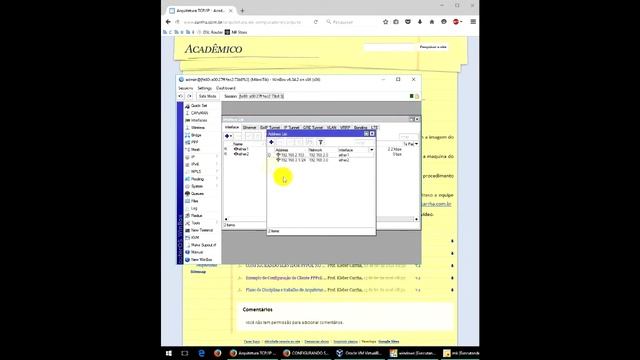640x360 pixels.
Task: Open Plano de Disciplina attachment link
Action: pos(285,290)
